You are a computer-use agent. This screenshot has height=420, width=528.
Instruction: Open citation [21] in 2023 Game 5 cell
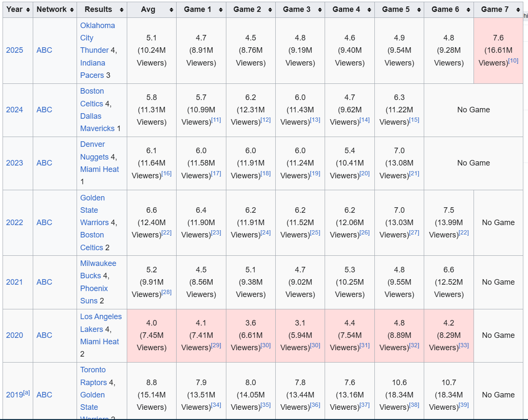pyautogui.click(x=414, y=173)
